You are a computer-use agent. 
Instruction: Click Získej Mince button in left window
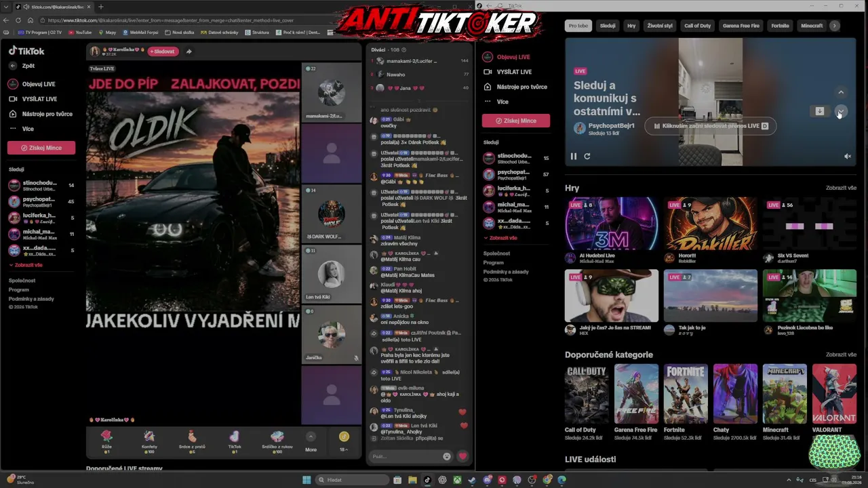41,148
